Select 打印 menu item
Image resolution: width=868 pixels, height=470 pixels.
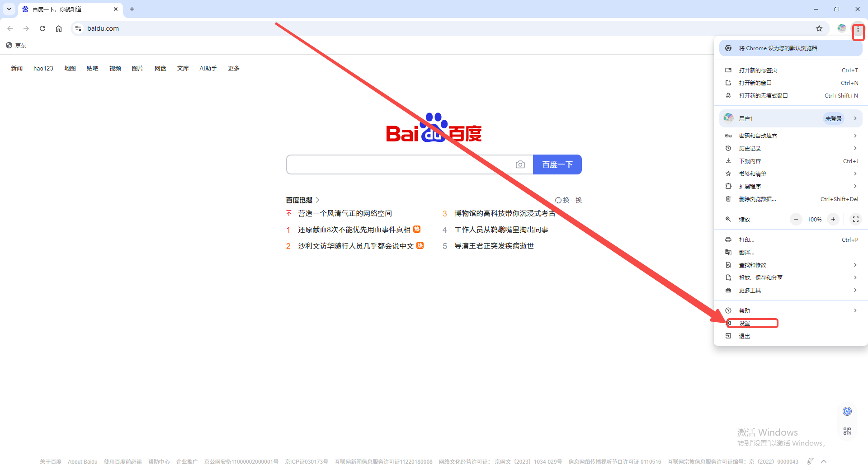click(x=791, y=240)
